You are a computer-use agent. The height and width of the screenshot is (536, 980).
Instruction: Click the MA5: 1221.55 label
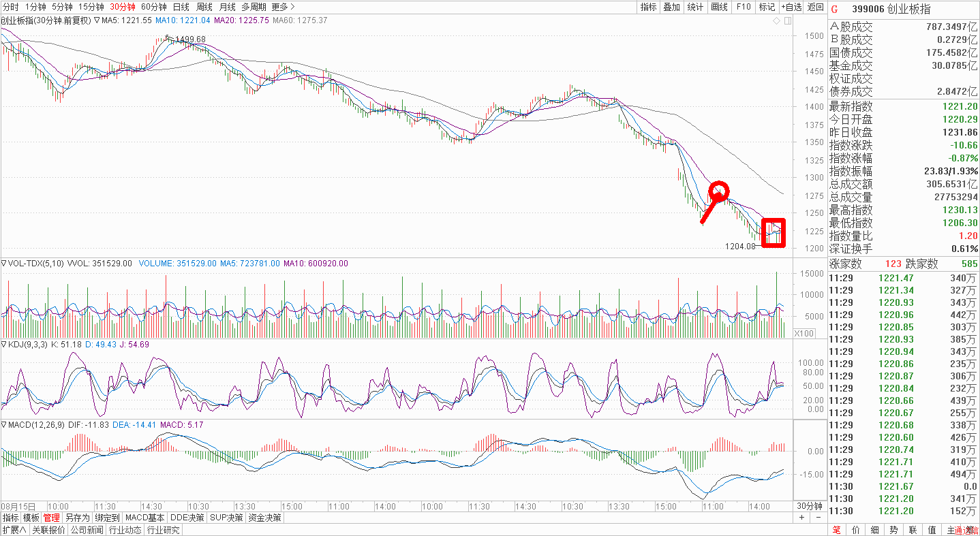click(x=127, y=20)
